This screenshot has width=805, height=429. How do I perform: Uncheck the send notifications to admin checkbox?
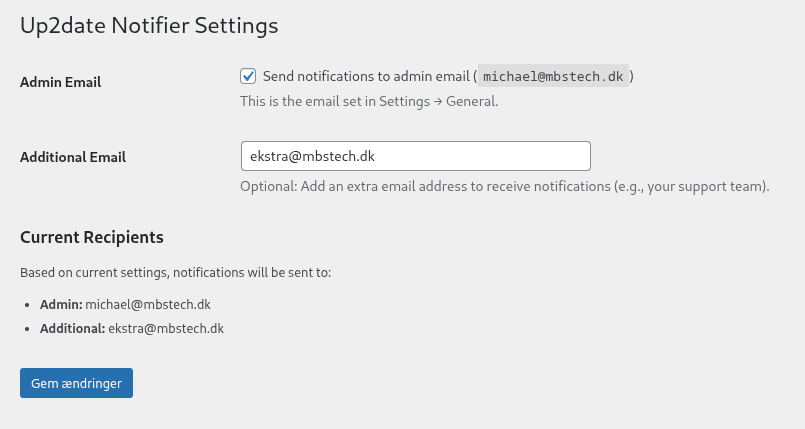click(248, 76)
